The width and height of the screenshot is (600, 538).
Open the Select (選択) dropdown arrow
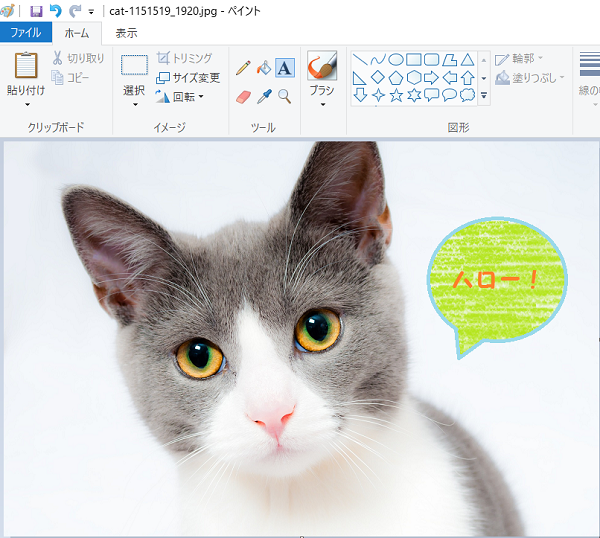135,104
